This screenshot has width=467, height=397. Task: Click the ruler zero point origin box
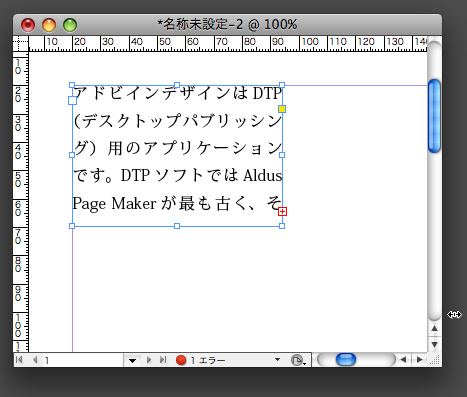tap(20, 44)
